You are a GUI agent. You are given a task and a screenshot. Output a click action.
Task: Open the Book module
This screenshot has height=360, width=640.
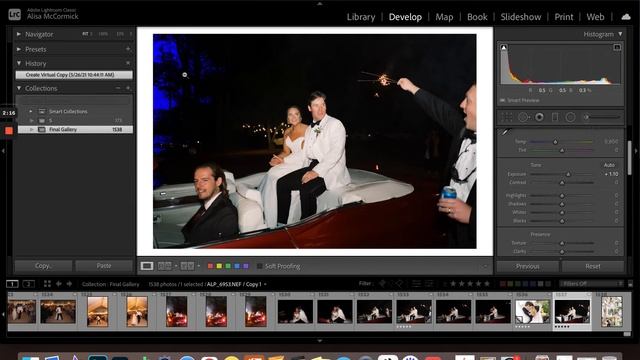(x=477, y=17)
